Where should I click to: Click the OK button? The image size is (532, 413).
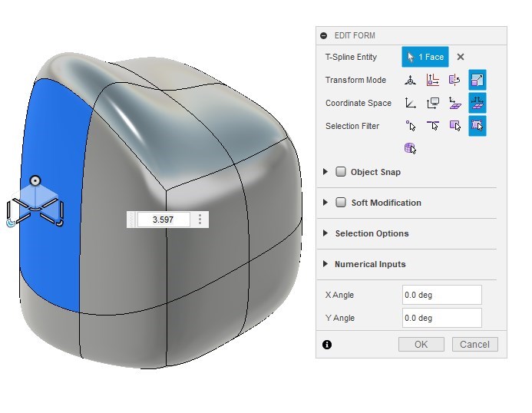[x=421, y=344]
